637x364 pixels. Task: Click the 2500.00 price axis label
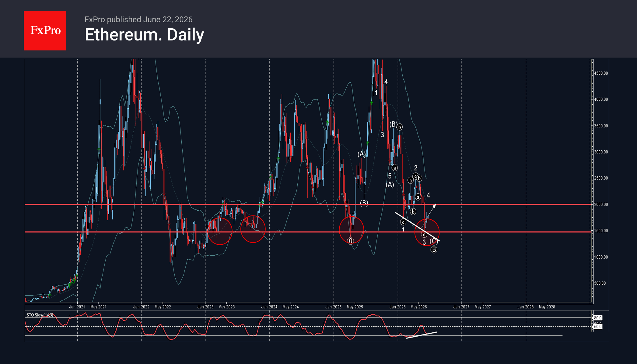(601, 178)
